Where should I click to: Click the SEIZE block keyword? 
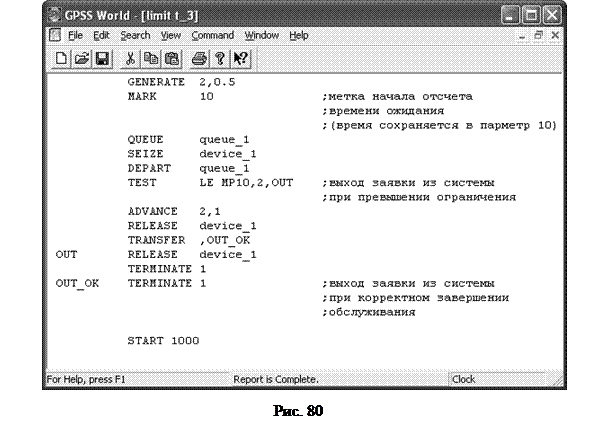146,154
